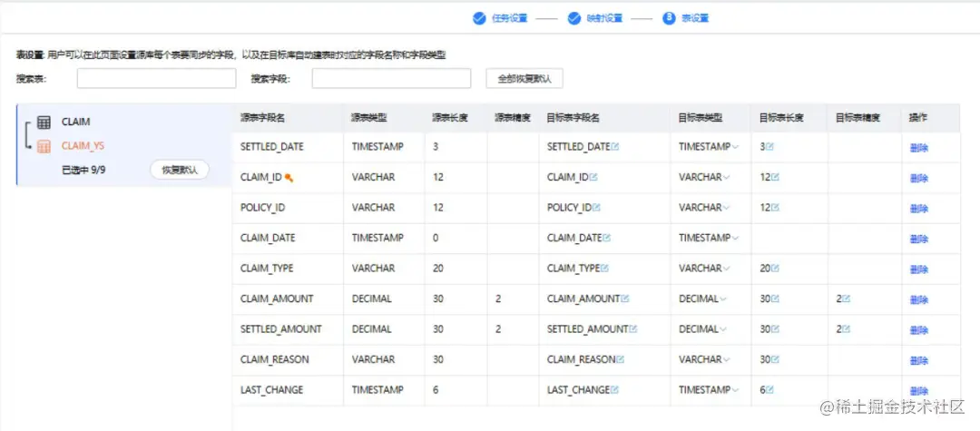Click the 目标表字段名 column header
Image resolution: width=980 pixels, height=431 pixels.
pos(573,117)
